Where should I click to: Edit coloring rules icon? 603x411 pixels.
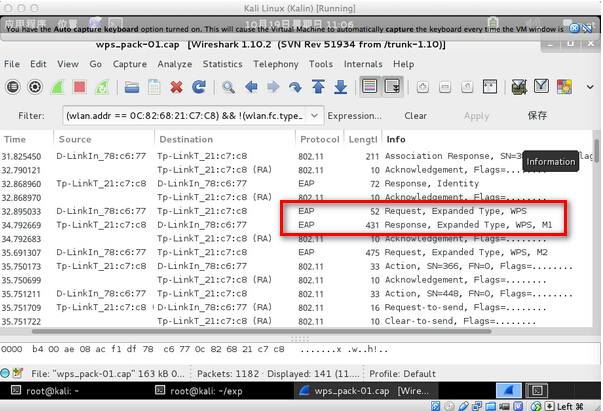coord(564,87)
